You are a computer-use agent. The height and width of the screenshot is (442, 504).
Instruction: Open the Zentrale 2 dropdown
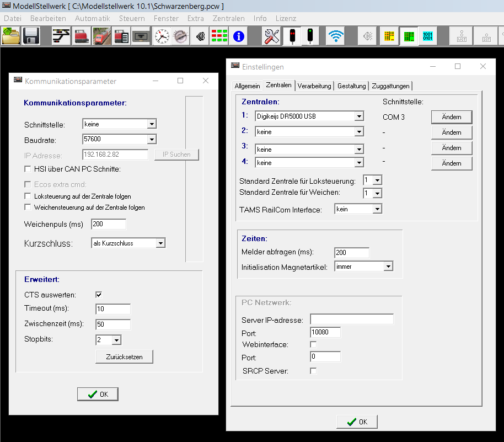pyautogui.click(x=309, y=131)
